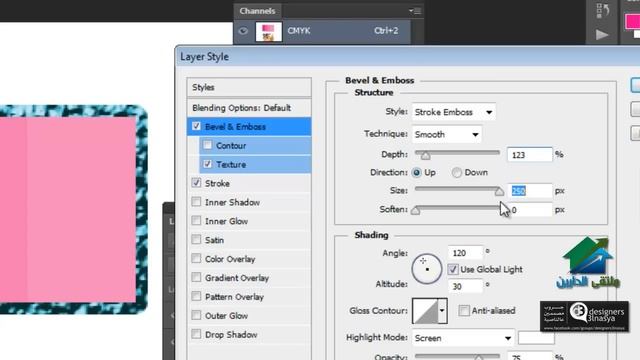The height and width of the screenshot is (360, 640).
Task: Click the Gloss Contour preview thumbnail
Action: pyautogui.click(x=424, y=311)
